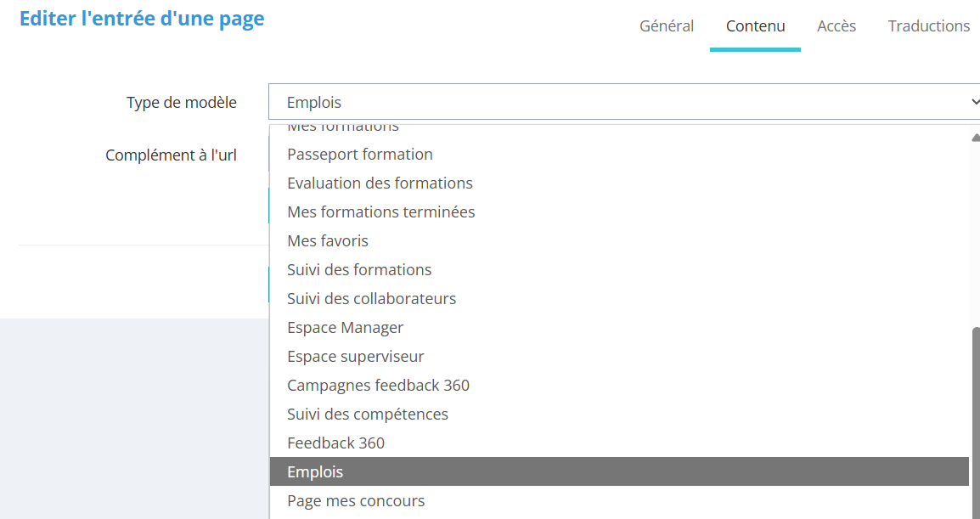Choose Espace superviseur option

[x=355, y=357]
